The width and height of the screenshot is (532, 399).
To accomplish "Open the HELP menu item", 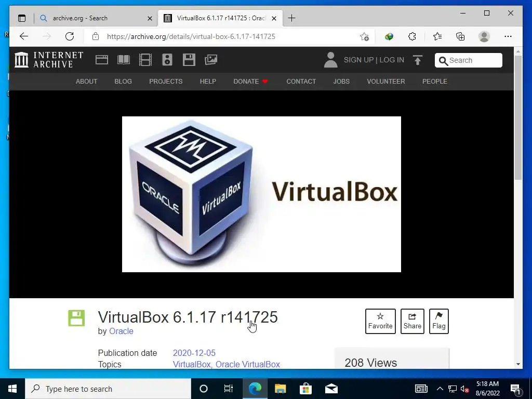I will coord(208,82).
